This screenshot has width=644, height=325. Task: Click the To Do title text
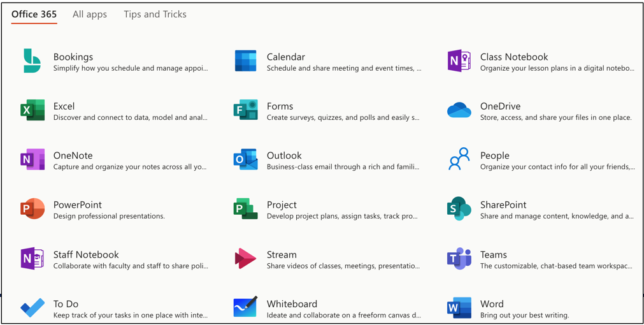tap(66, 303)
